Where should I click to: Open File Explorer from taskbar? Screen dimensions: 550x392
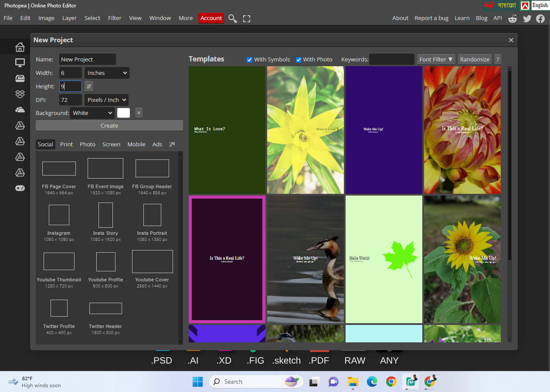coord(353,382)
